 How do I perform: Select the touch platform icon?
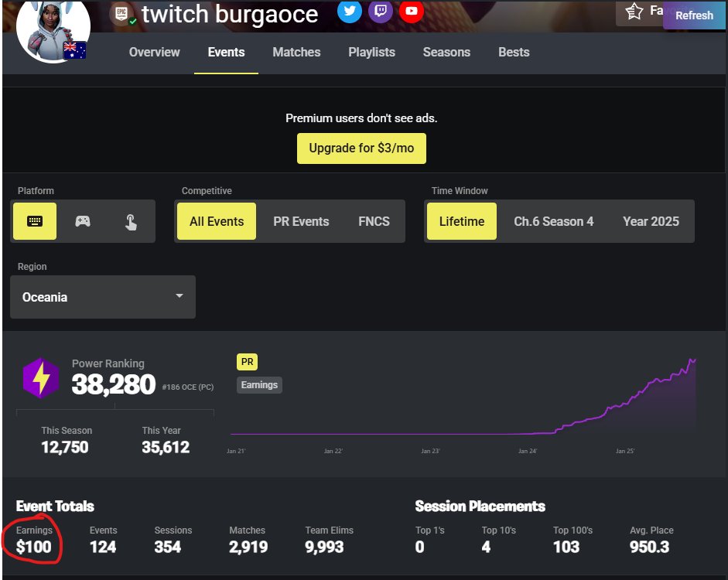point(131,222)
